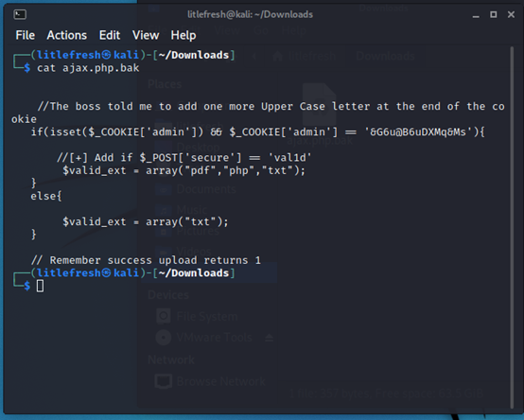Screen dimensions: 524x420
Task: Close the terminal window
Action: click(511, 14)
